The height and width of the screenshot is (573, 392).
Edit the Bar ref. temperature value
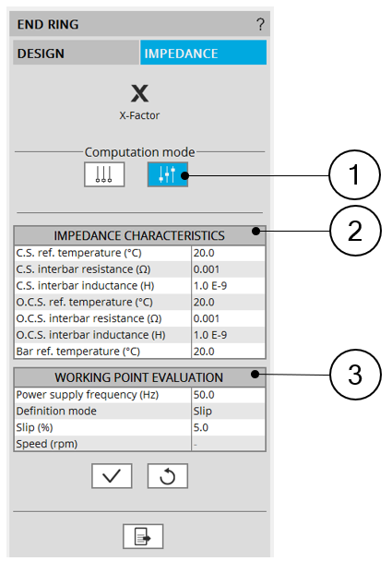pos(229,352)
